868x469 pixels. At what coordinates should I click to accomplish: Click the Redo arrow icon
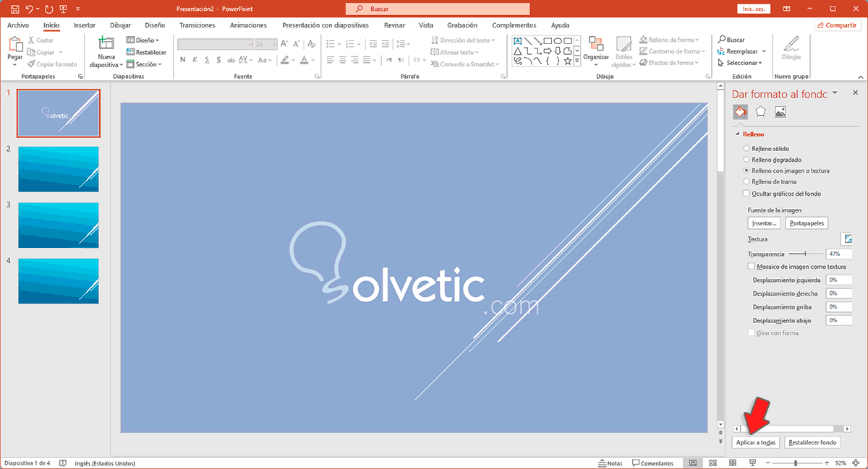coord(48,9)
